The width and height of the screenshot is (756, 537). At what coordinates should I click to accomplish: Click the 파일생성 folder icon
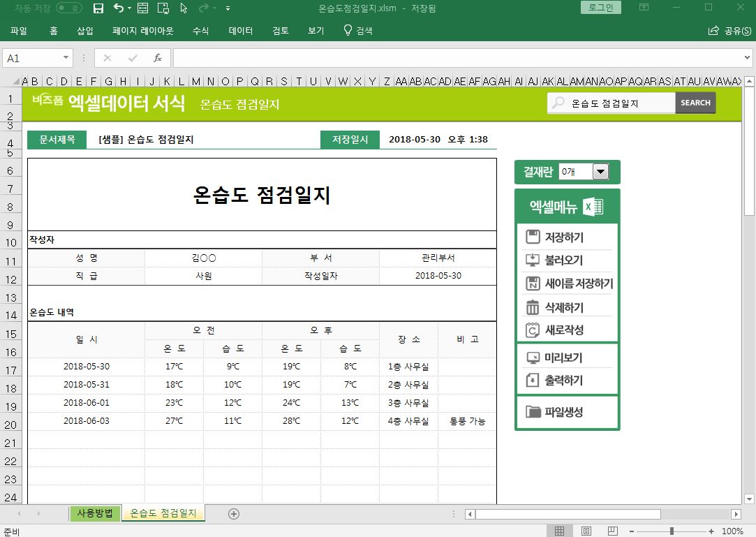click(x=533, y=411)
